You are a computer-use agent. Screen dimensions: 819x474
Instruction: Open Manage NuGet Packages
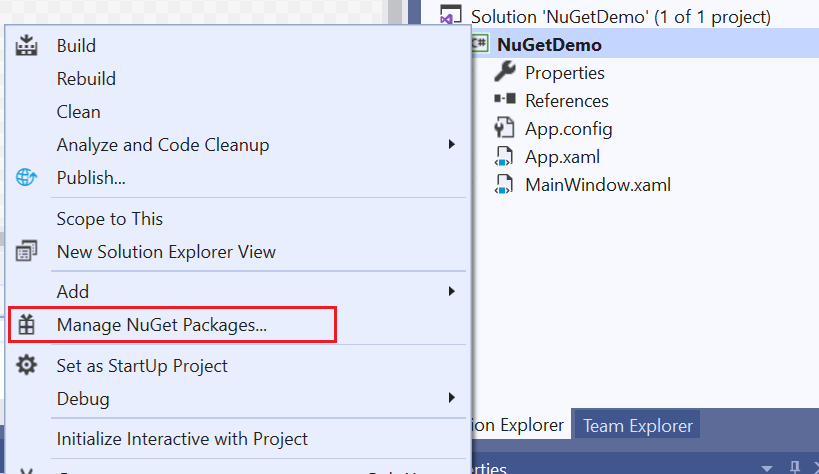coord(161,325)
